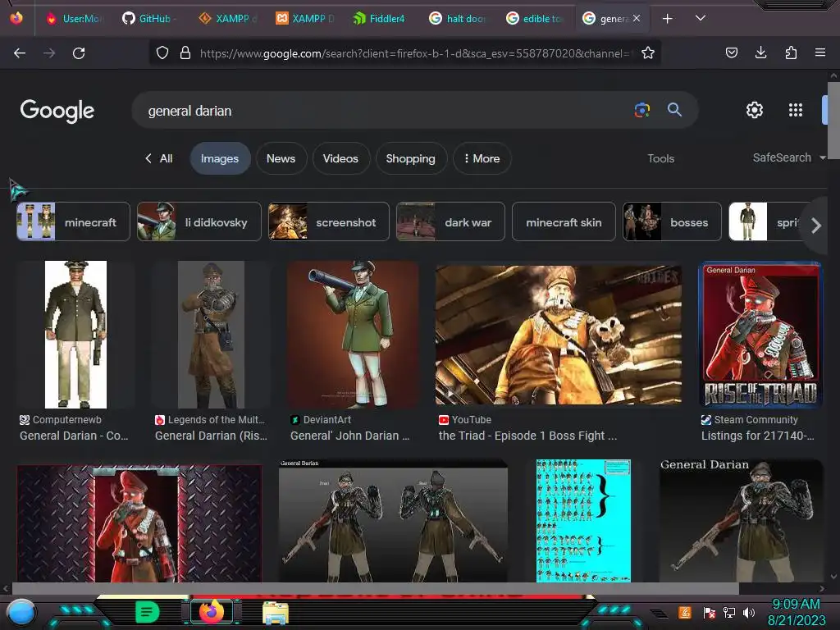Open the volume speaker tray icon
Image resolution: width=840 pixels, height=630 pixels.
[749, 612]
